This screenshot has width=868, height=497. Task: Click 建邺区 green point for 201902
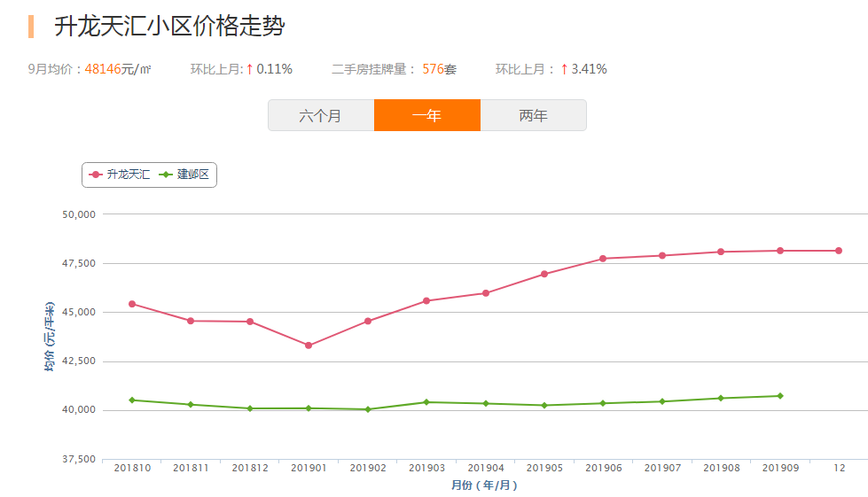pos(368,409)
